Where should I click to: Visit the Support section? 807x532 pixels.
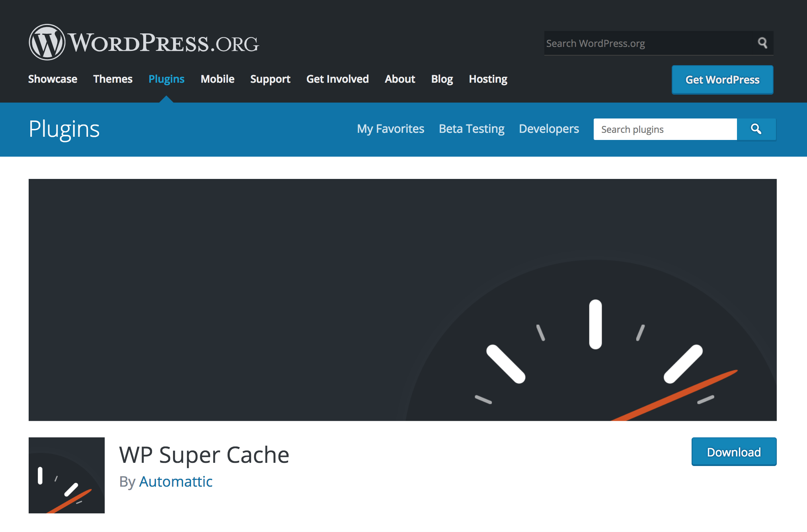270,79
